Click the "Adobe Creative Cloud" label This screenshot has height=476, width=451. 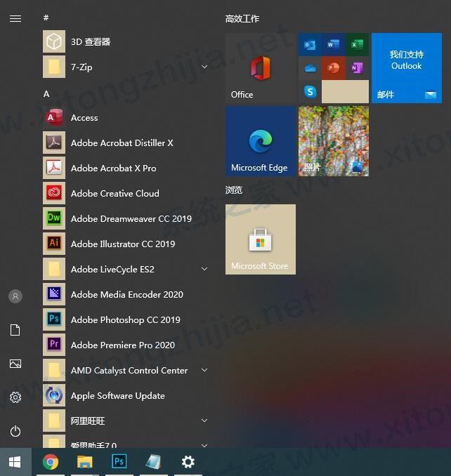115,193
